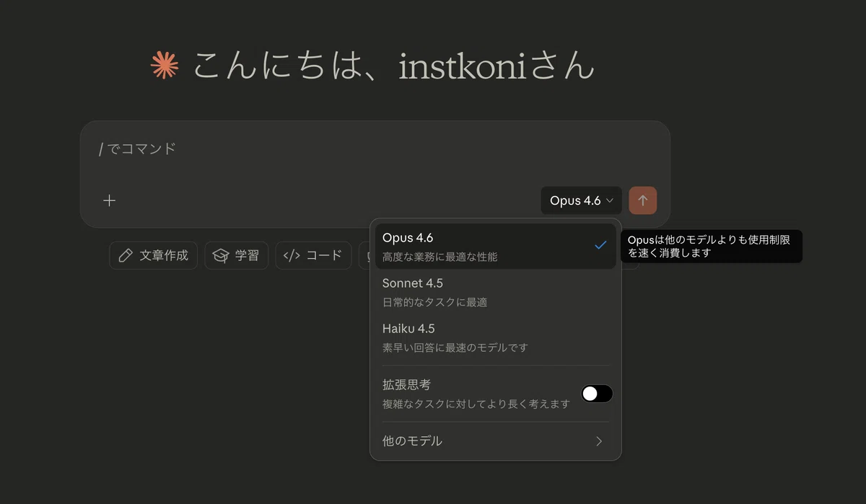The height and width of the screenshot is (504, 866).
Task: Collapse the Opus 4.6 model selector in the prompt box
Action: coord(581,200)
